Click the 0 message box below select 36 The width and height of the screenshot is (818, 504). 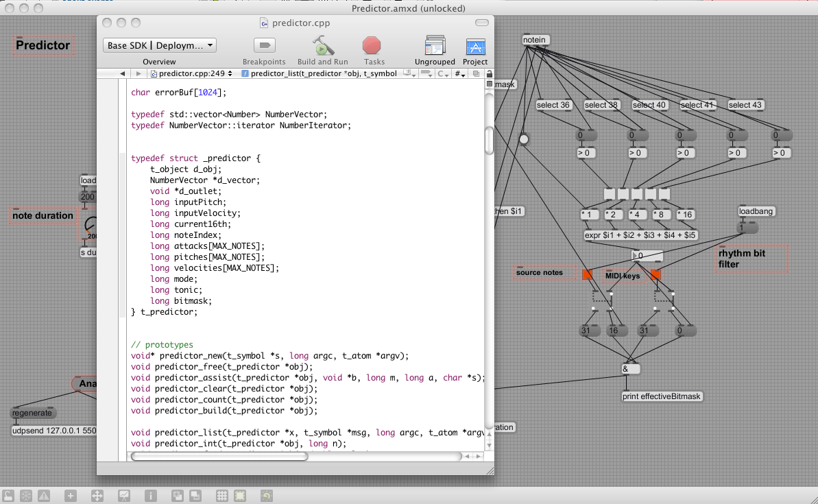pos(586,135)
